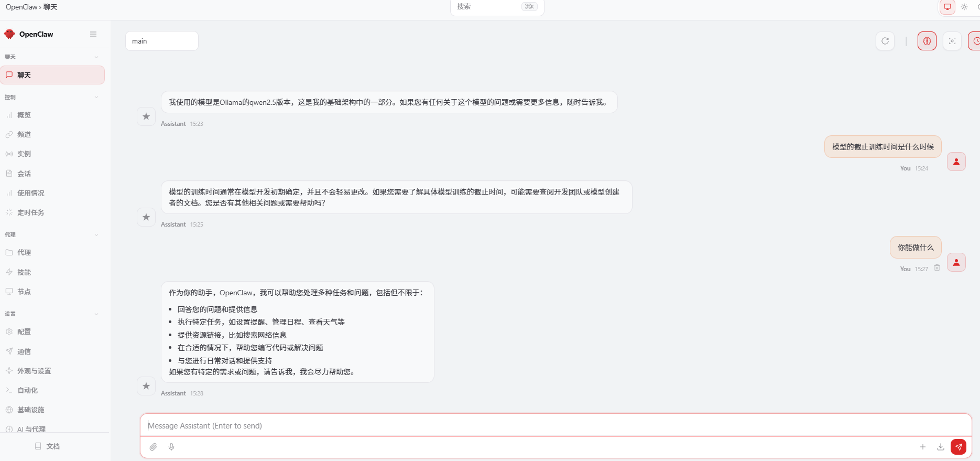Click bullet 与您进行日常对话和提供支持
The image size is (980, 461).
(225, 361)
